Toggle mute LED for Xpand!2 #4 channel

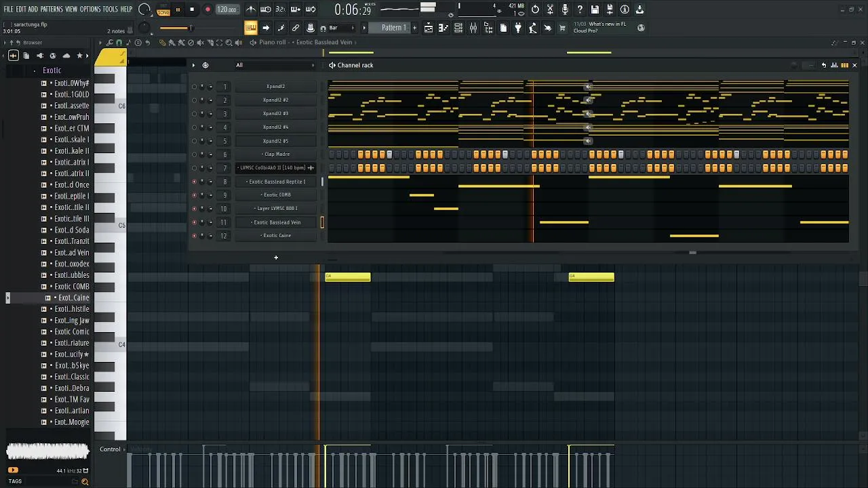pos(195,127)
